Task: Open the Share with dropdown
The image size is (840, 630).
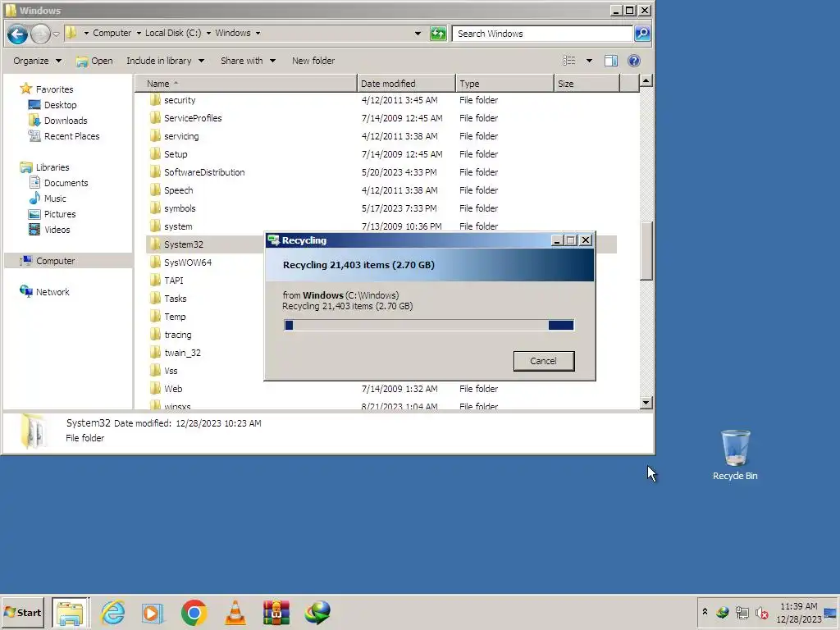Action: coord(248,61)
